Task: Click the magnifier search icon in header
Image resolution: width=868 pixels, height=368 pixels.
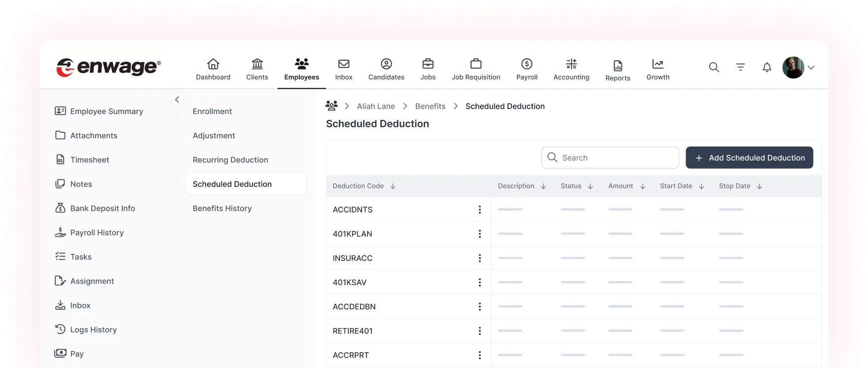Action: 714,67
